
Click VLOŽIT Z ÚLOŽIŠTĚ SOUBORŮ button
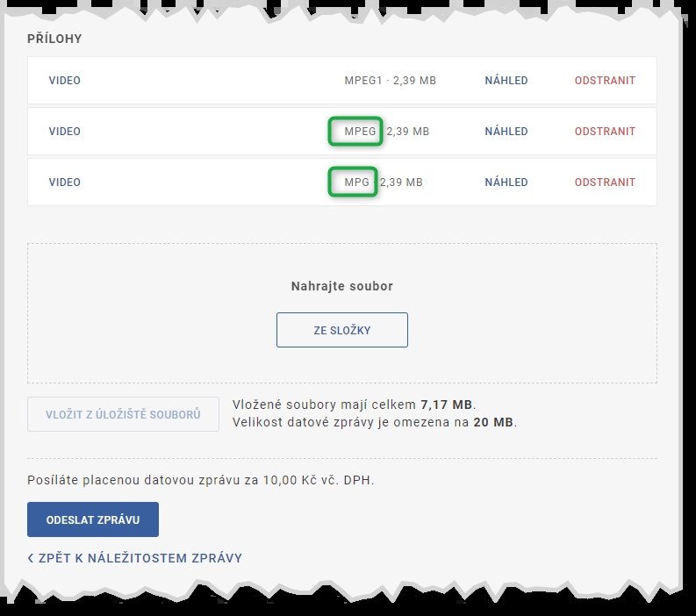pos(123,414)
